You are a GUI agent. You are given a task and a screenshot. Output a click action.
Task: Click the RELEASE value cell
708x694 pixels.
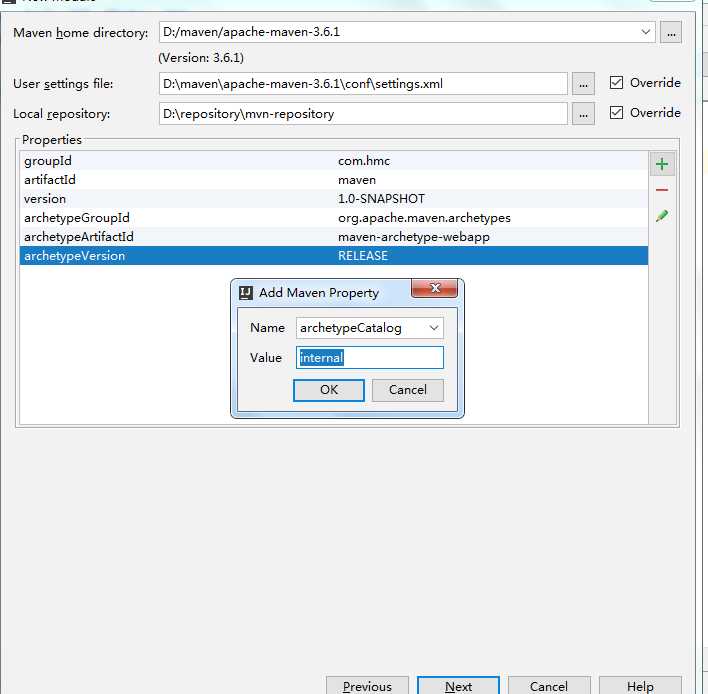[x=363, y=256]
